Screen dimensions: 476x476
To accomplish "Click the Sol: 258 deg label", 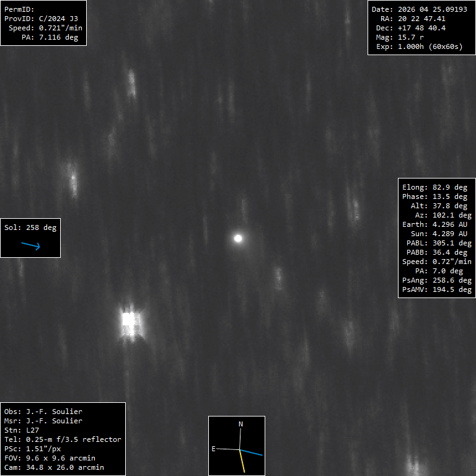I will tap(30, 227).
